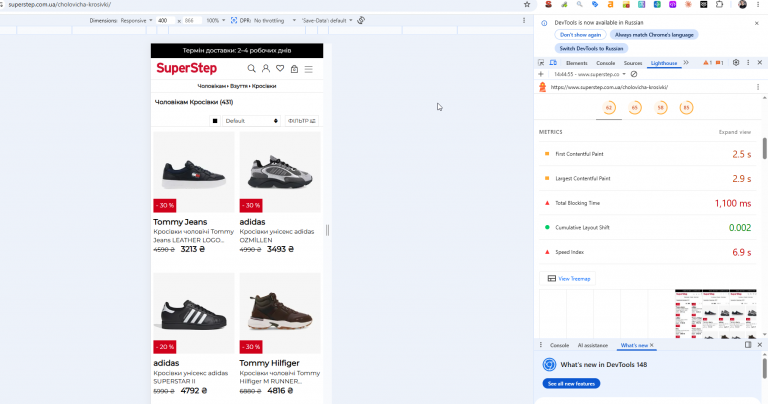Viewport: 768px width, 404px height.
Task: Open the 100% zoom dropdown
Action: click(216, 21)
